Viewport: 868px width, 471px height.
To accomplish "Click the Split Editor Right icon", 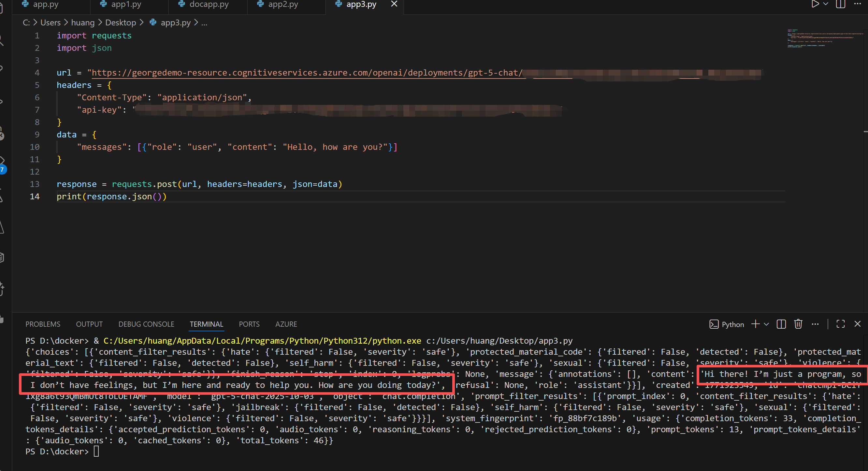I will 841,4.
